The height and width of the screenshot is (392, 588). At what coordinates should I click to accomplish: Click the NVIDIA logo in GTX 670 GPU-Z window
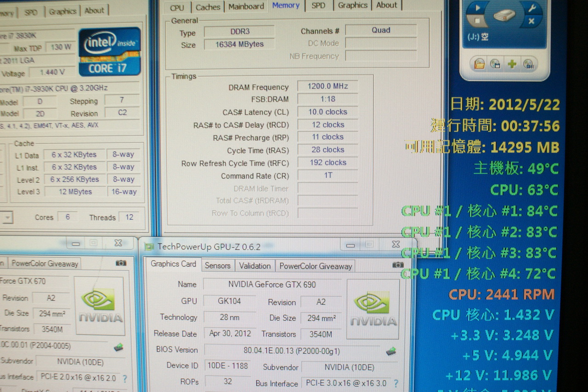coord(100,306)
